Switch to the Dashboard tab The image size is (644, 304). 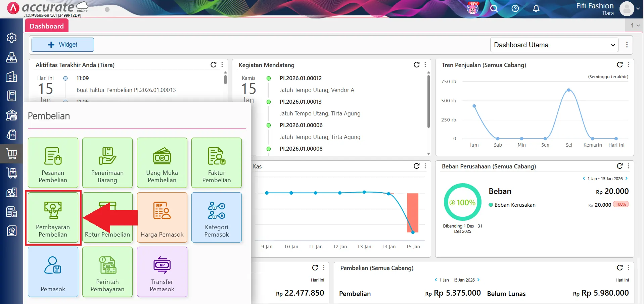[x=47, y=26]
